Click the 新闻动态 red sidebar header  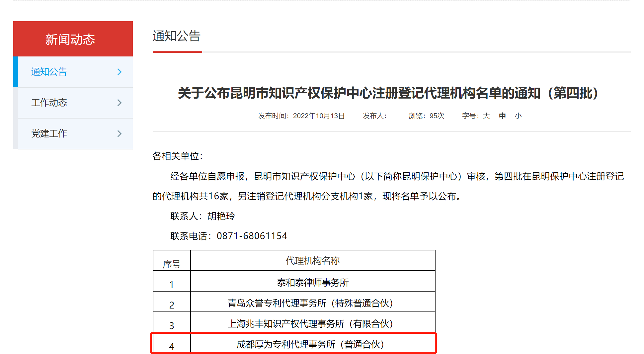(73, 39)
